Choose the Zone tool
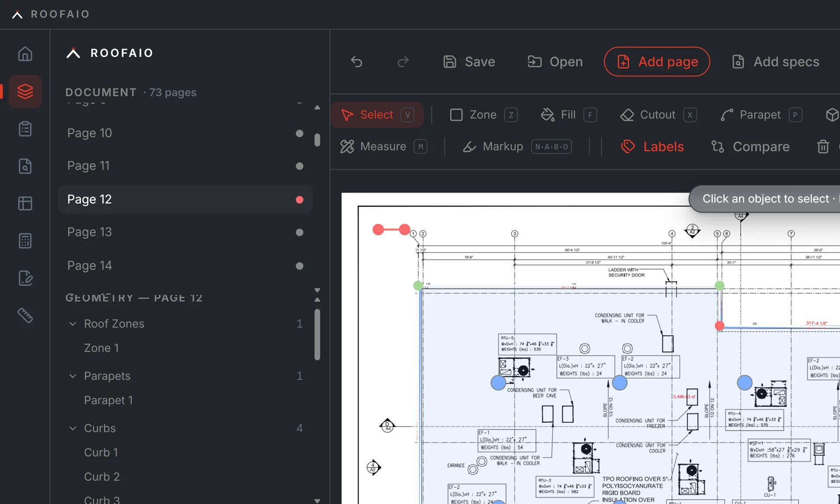840x504 pixels. tap(483, 115)
